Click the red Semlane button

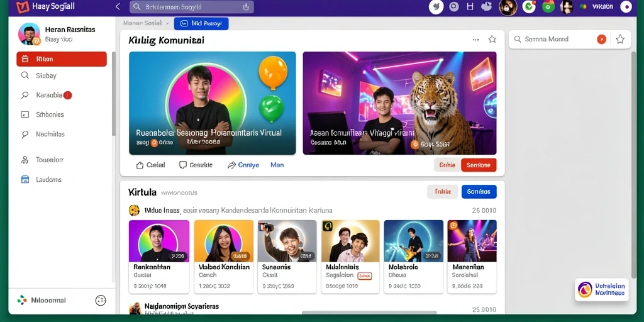(x=479, y=165)
